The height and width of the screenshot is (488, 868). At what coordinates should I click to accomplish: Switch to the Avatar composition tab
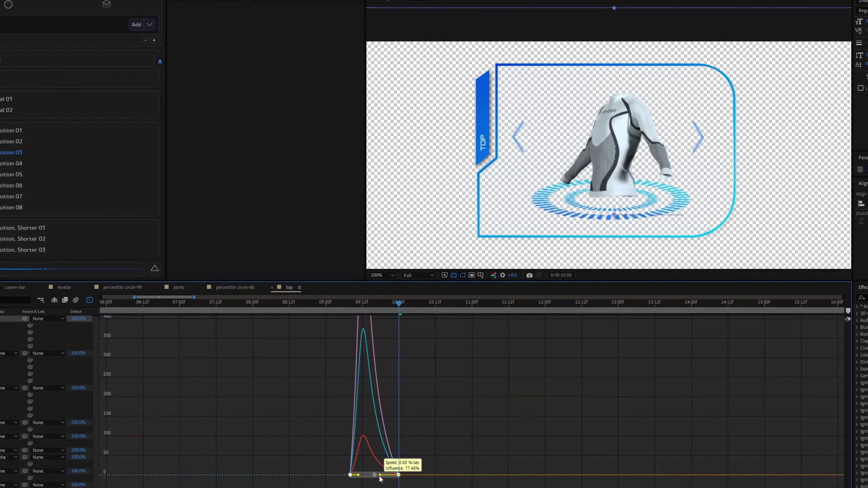pyautogui.click(x=64, y=287)
